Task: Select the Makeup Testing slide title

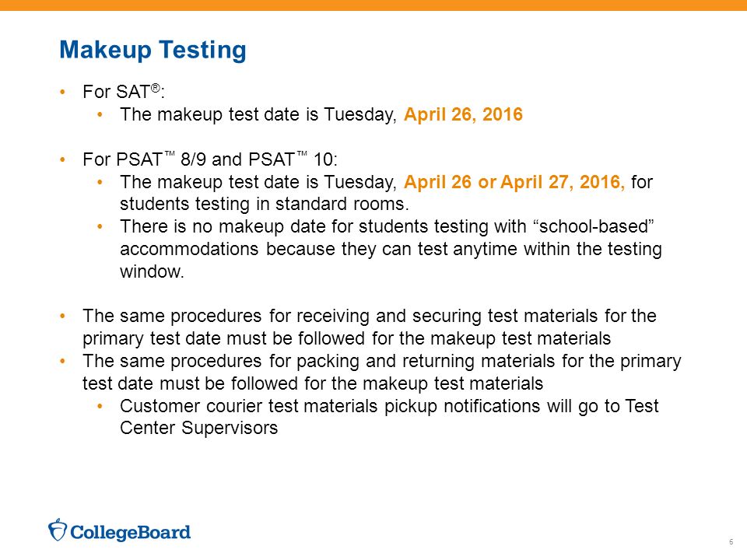Action: [153, 50]
